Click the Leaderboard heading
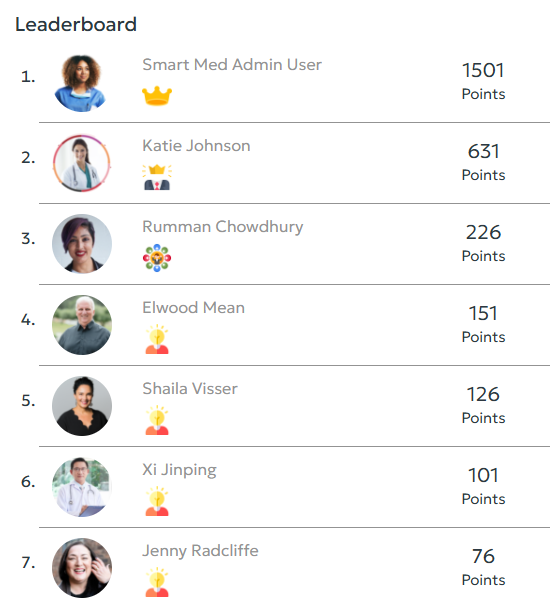 click(76, 24)
